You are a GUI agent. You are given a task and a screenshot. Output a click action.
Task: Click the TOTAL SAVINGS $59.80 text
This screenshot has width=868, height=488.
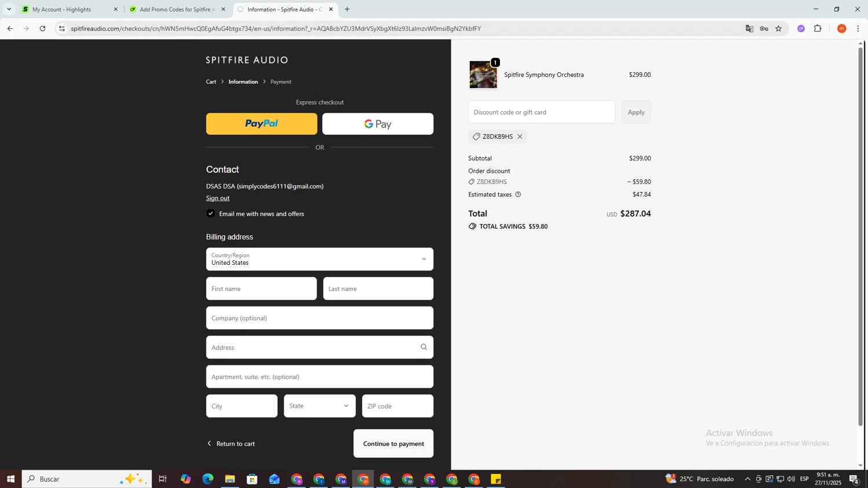click(x=513, y=227)
